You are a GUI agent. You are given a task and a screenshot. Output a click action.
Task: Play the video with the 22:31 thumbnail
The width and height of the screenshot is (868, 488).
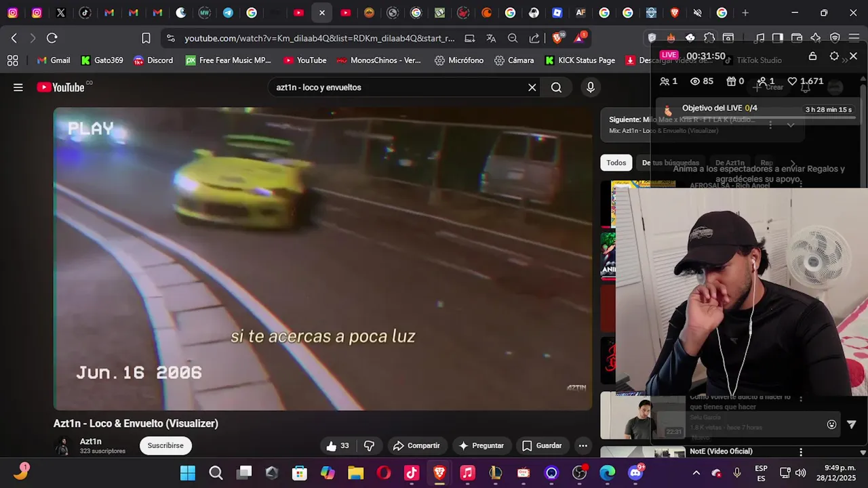click(x=643, y=415)
